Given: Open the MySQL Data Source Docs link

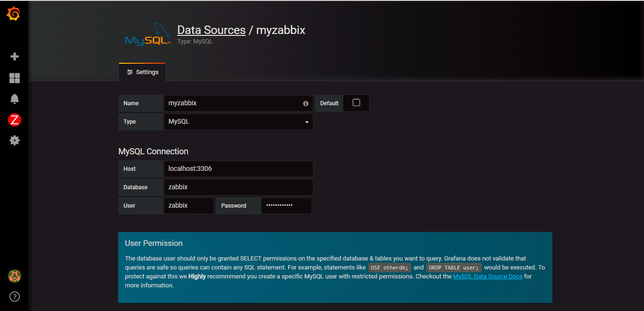Looking at the screenshot, I should click(487, 277).
